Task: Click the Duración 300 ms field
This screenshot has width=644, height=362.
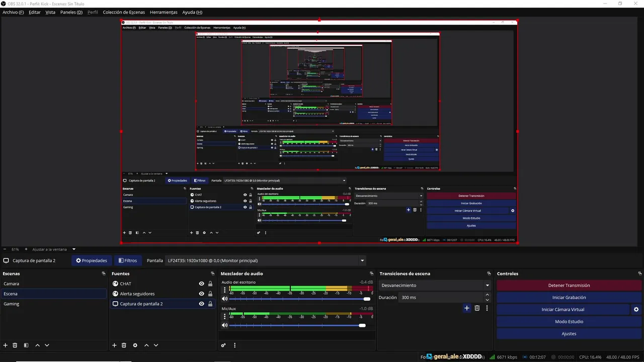Action: (441, 298)
